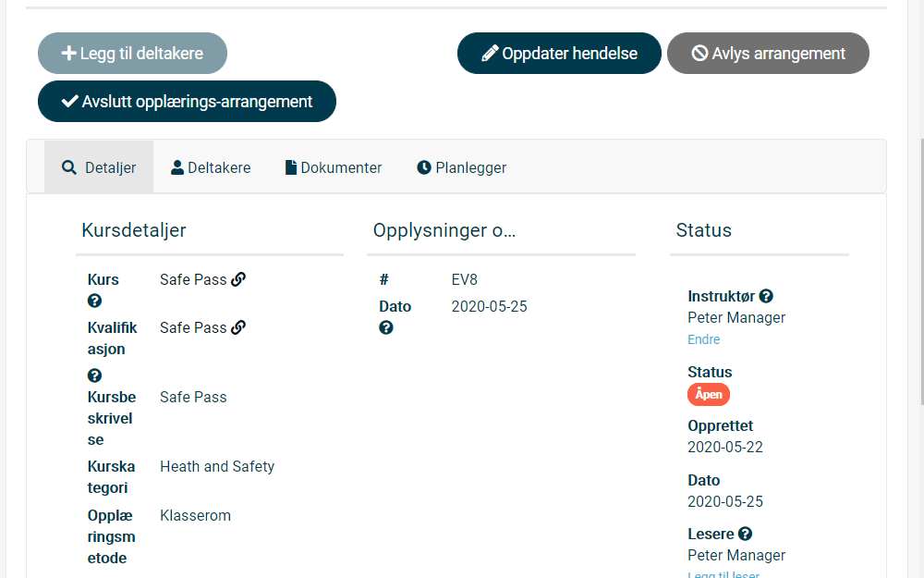The height and width of the screenshot is (578, 924).
Task: Click the page vertical scrollbar
Action: 923,271
